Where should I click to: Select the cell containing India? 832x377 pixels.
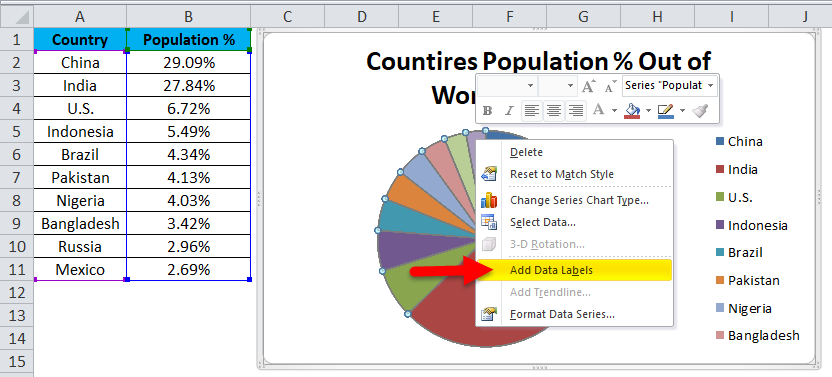80,85
